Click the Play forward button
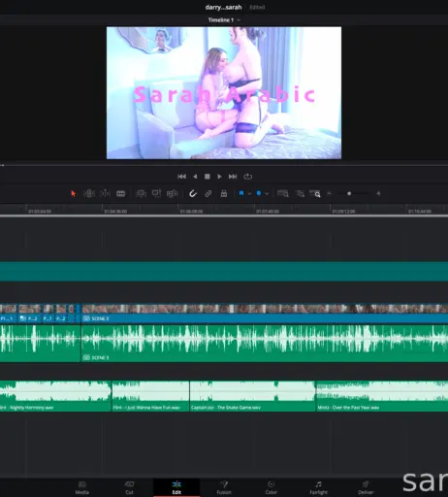 pos(219,177)
